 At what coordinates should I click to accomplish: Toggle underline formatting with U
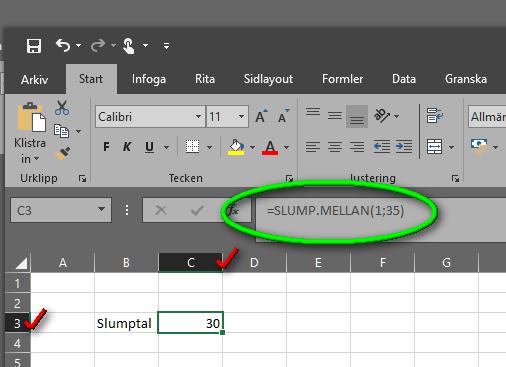click(149, 147)
